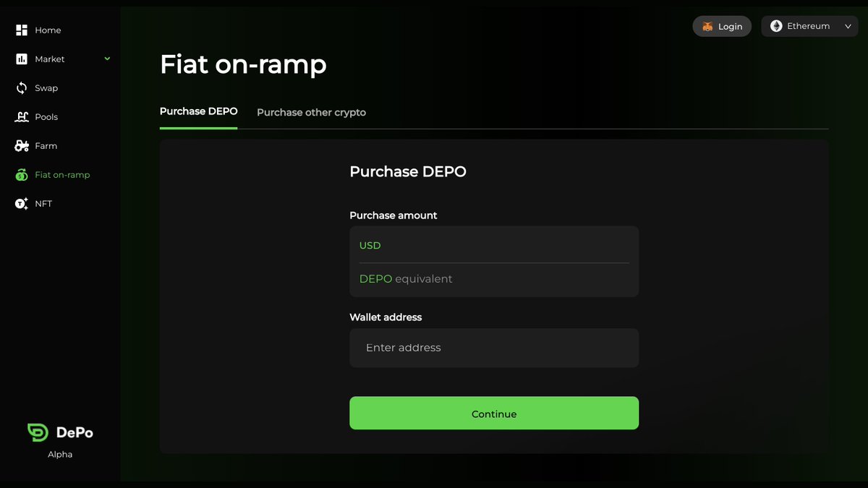Click the Swap arrows icon

(x=22, y=88)
